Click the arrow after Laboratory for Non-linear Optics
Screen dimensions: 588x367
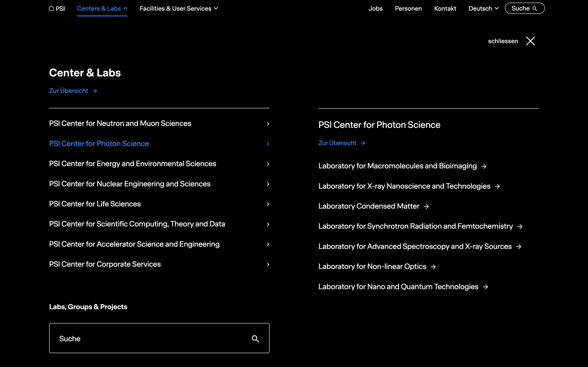click(433, 267)
